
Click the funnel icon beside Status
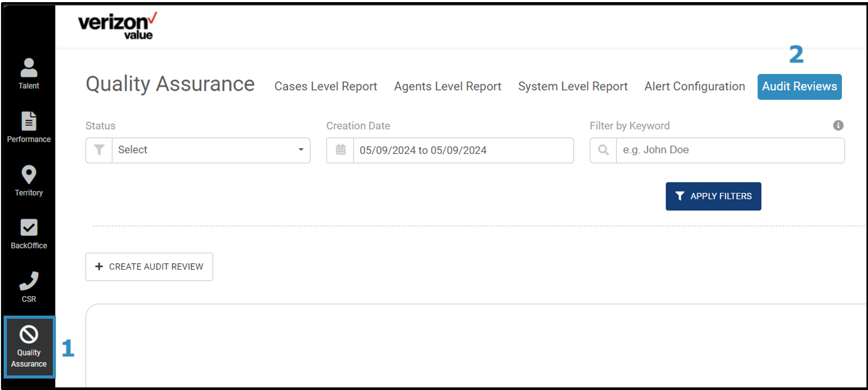tap(99, 150)
